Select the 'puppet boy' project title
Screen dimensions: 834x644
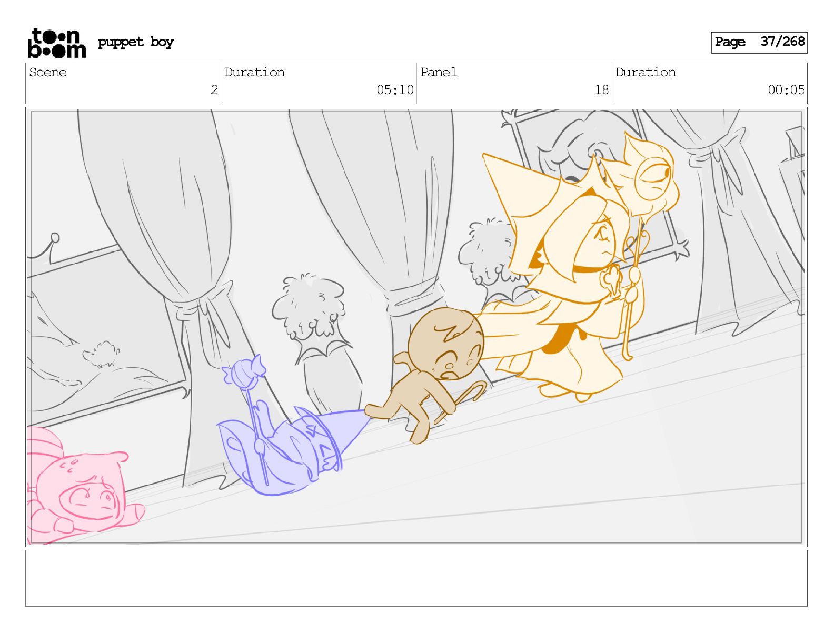135,42
